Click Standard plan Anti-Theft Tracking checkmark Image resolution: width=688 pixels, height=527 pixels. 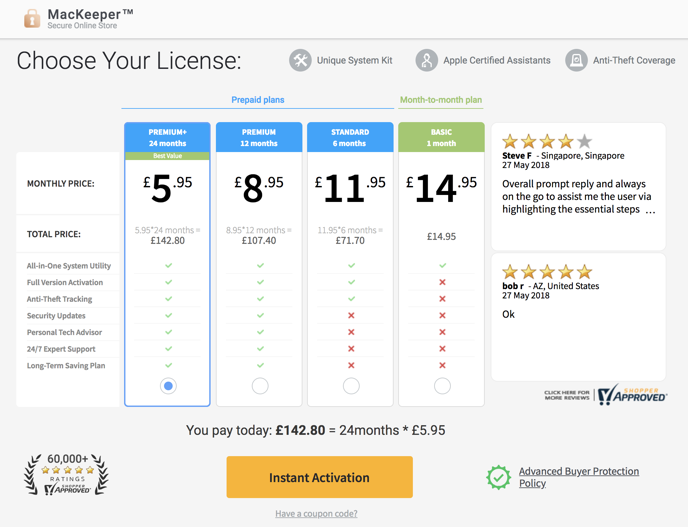pyautogui.click(x=351, y=299)
